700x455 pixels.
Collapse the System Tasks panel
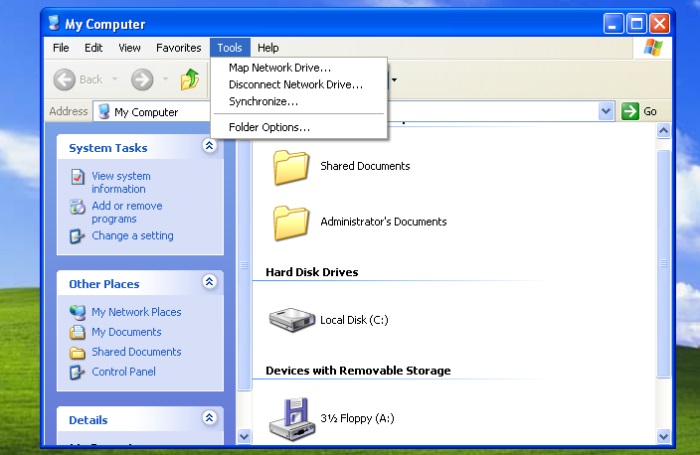click(x=209, y=146)
